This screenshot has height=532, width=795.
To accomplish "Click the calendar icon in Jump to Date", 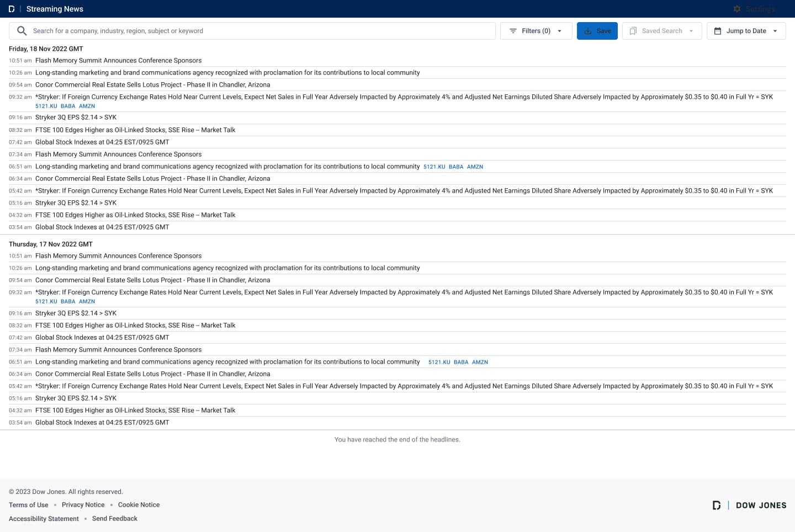I will (718, 31).
